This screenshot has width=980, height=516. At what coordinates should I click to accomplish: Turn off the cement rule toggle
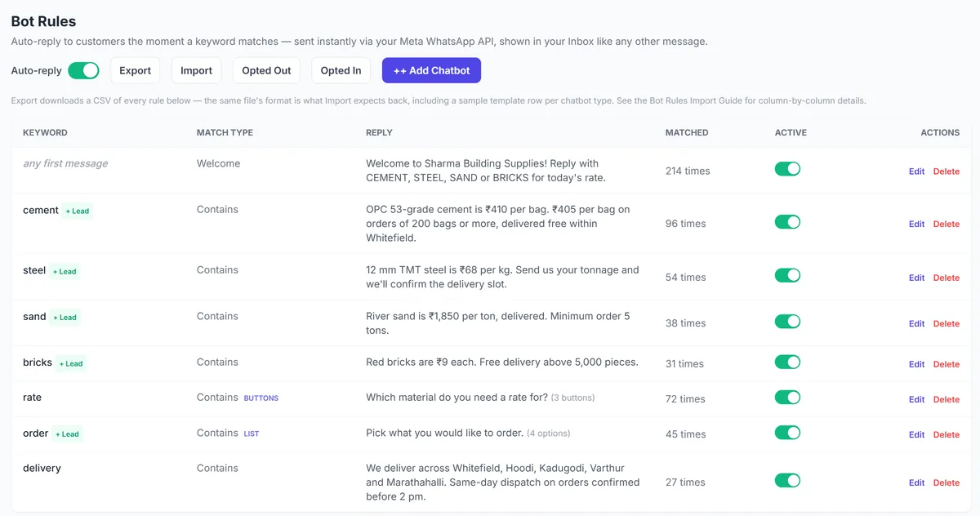[x=787, y=222]
